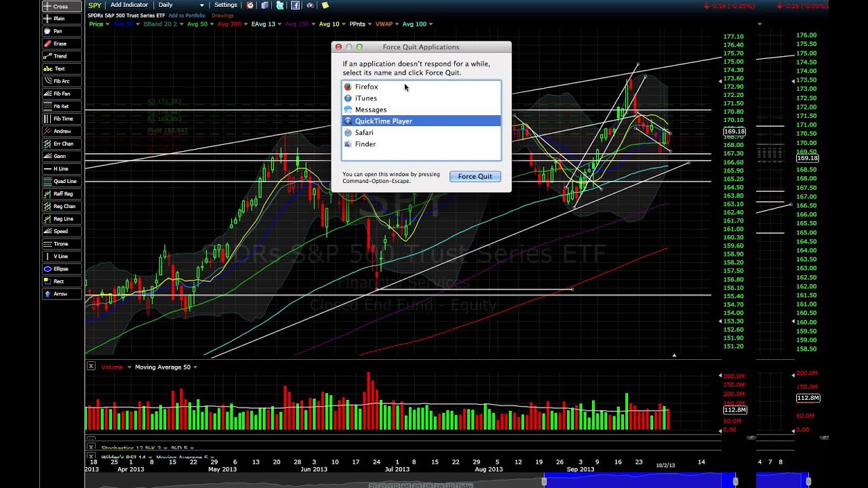Click the yellow sticky note icon

coord(325,5)
